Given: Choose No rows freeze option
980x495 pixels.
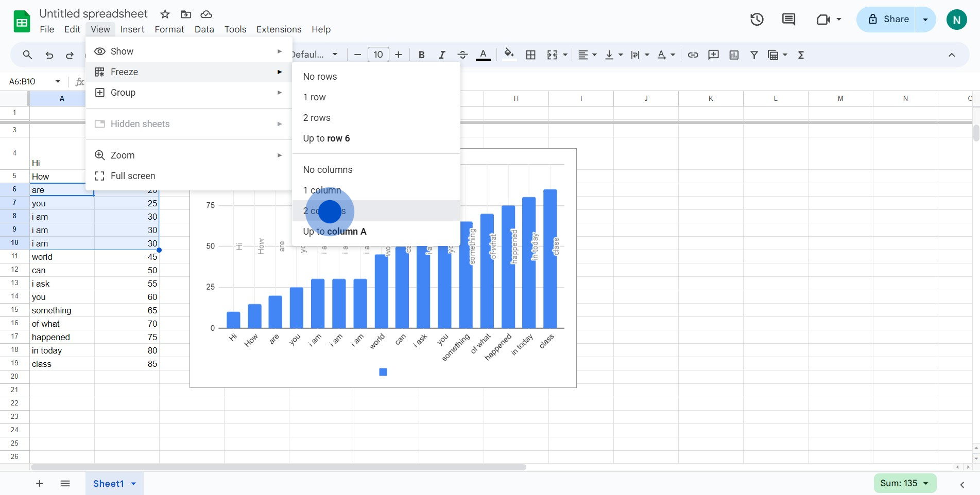Looking at the screenshot, I should [x=376, y=77].
